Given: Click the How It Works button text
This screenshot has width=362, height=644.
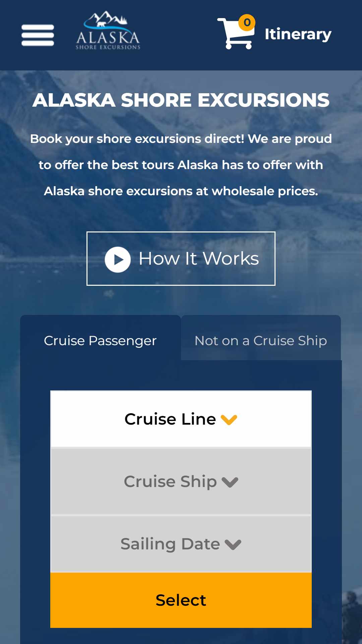Looking at the screenshot, I should (x=199, y=259).
